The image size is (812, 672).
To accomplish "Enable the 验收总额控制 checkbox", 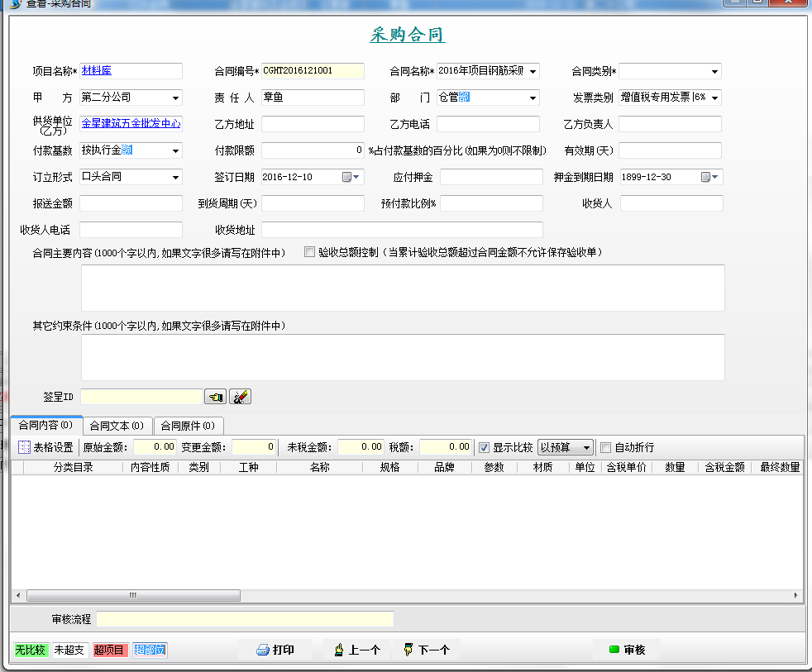I will click(309, 251).
